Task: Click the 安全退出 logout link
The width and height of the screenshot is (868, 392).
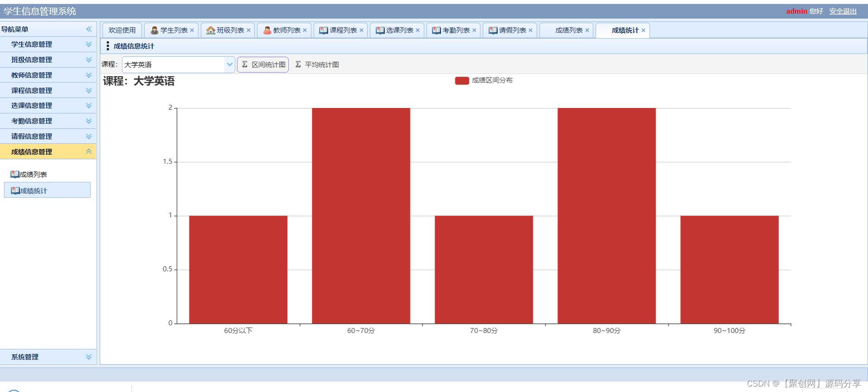Action: click(x=843, y=11)
